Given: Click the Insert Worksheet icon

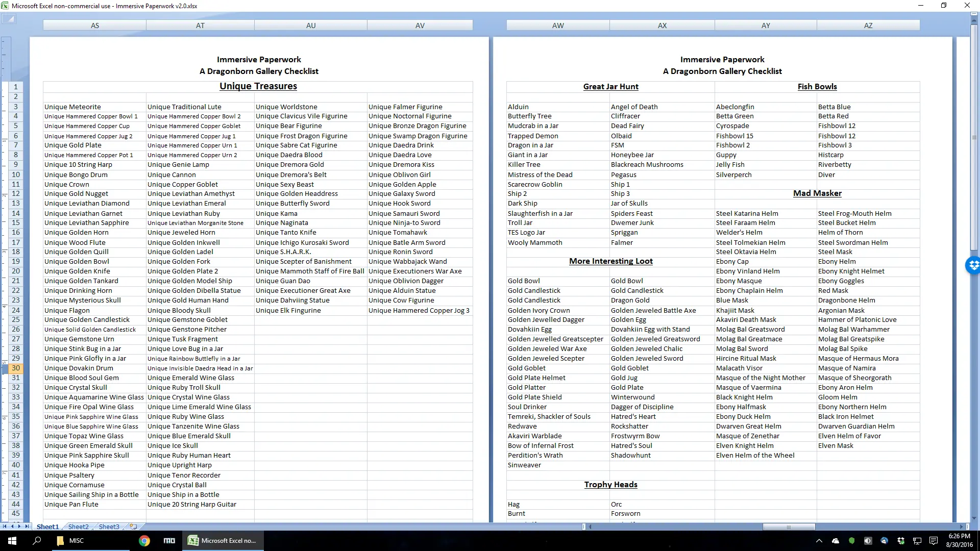Looking at the screenshot, I should point(134,527).
